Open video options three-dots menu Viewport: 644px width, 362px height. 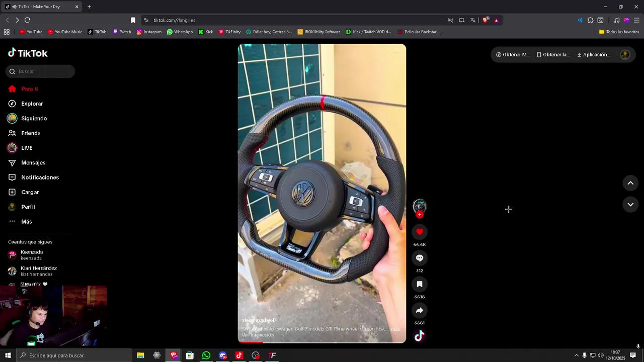click(396, 52)
